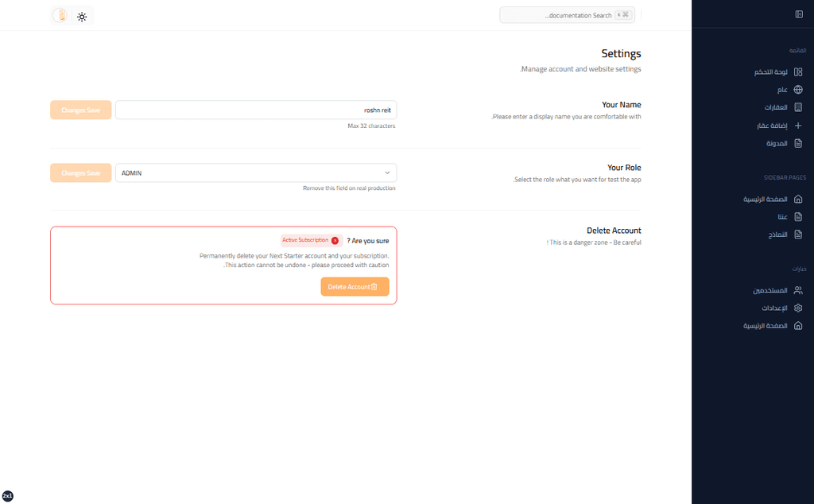Click the Are you sure text
814x504 pixels.
pyautogui.click(x=367, y=241)
